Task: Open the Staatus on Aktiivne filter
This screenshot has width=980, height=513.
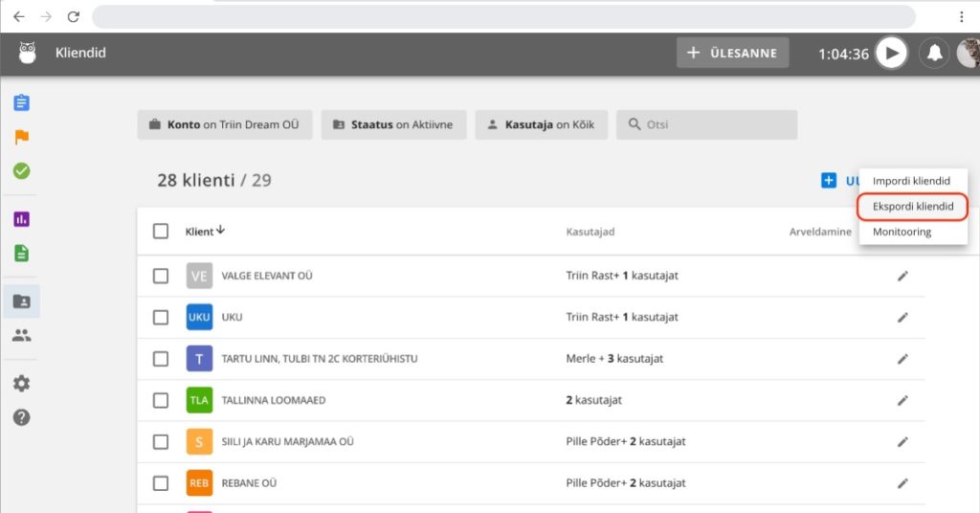Action: tap(393, 124)
